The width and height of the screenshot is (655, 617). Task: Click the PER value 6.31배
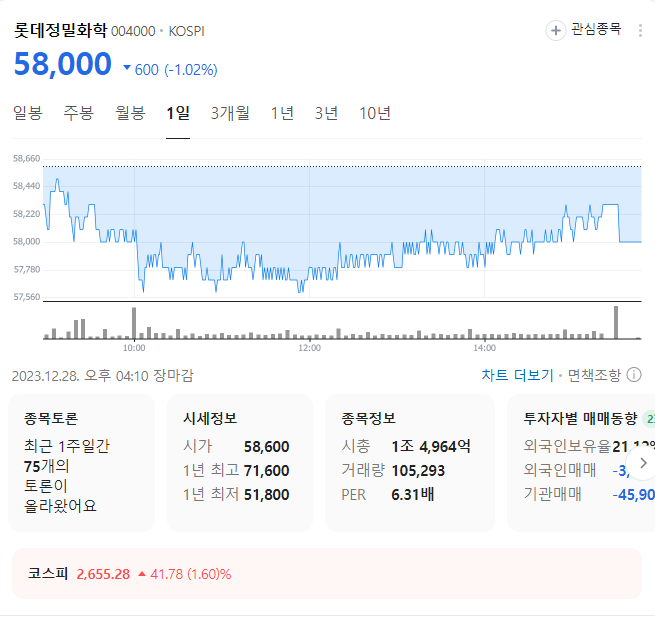click(x=413, y=495)
